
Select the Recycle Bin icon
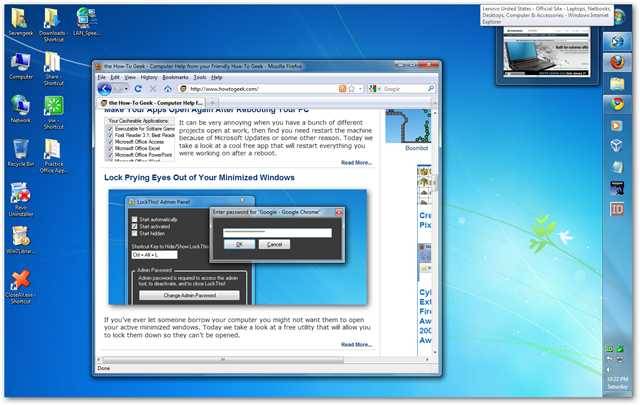(x=20, y=152)
